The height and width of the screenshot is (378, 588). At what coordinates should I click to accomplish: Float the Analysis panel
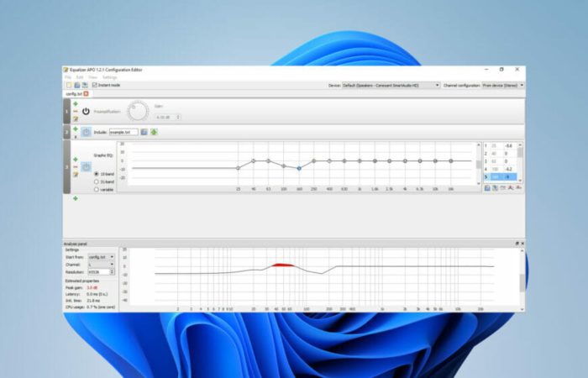517,244
